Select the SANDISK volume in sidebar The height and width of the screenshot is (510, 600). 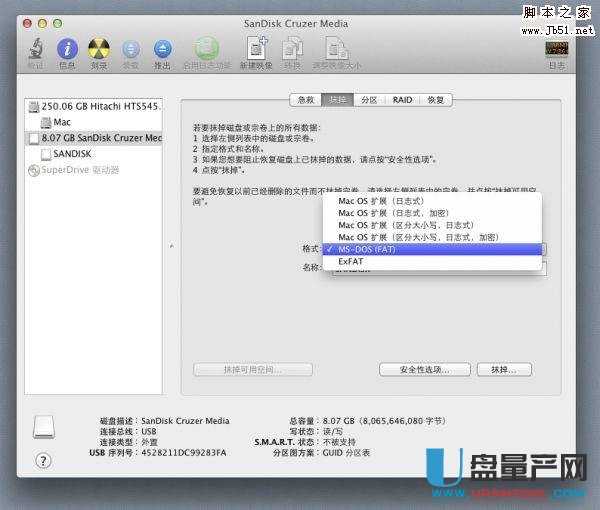(73, 154)
